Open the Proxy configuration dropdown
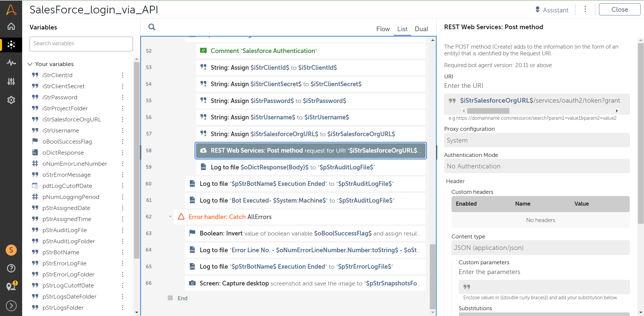The height and width of the screenshot is (316, 644). [536, 140]
